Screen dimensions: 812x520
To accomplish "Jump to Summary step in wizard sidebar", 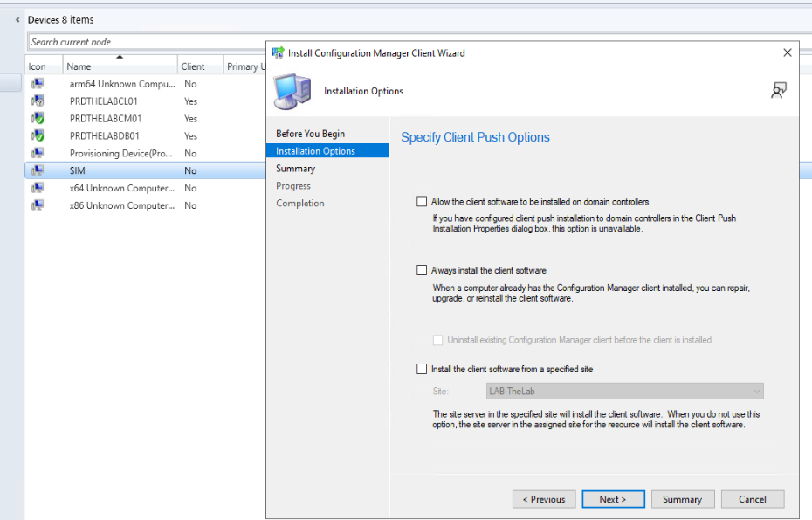I will click(295, 169).
